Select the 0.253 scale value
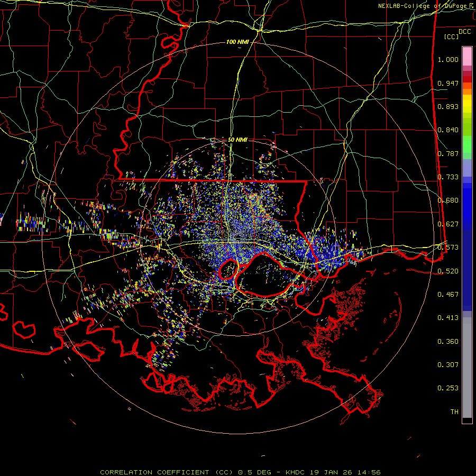Screen dimensions: 476x476 tap(448, 388)
